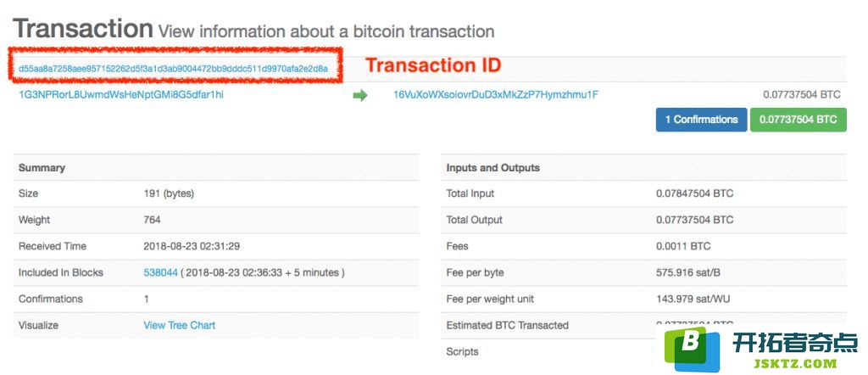Click the red Transaction ID annotation label

coord(433,65)
